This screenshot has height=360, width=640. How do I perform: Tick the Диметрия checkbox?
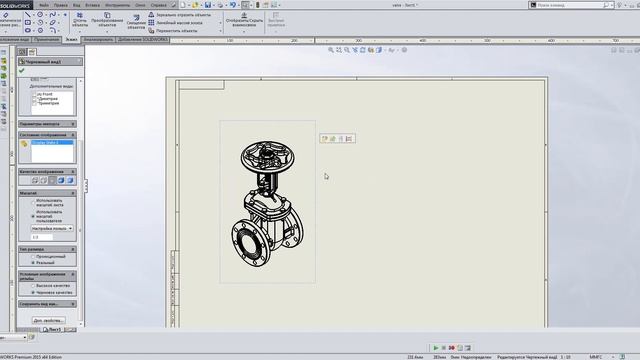[x=35, y=99]
